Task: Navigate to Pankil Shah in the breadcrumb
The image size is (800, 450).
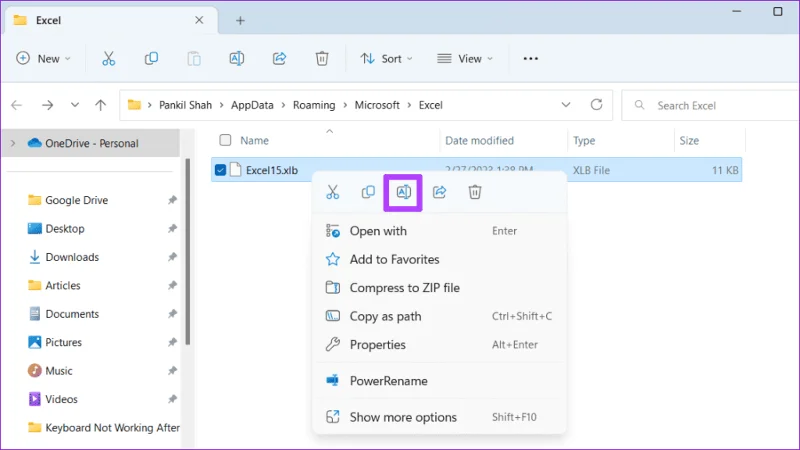Action: tap(185, 105)
